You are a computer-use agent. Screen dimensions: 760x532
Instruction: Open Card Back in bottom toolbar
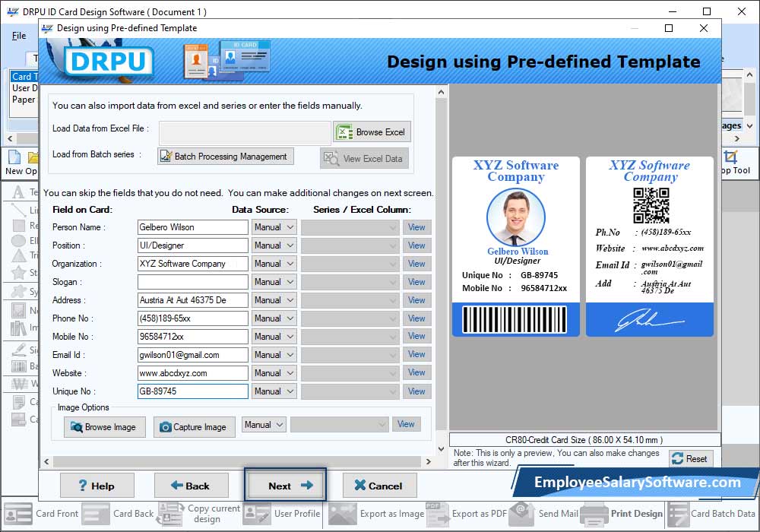pyautogui.click(x=118, y=514)
